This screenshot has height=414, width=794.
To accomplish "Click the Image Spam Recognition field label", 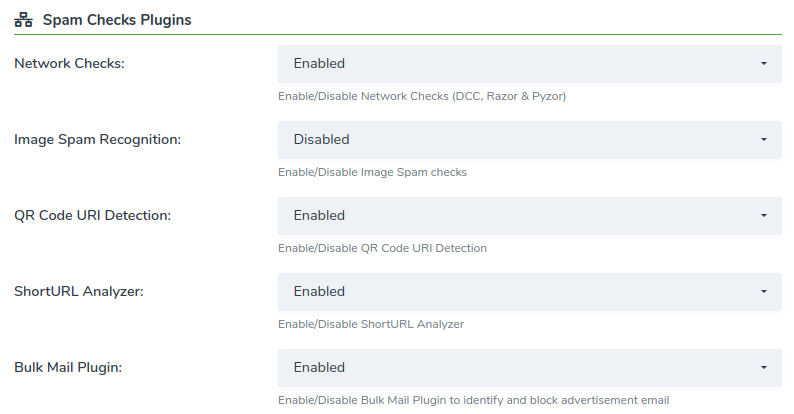I will tap(98, 140).
